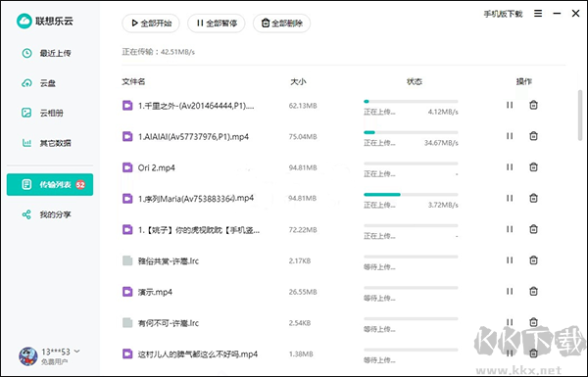This screenshot has height=377, width=588.
Task: Click the 正在传输 42.51MB/s status text
Action: coord(158,52)
